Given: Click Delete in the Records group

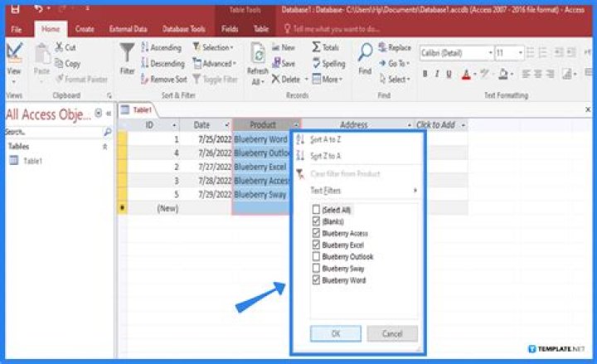Looking at the screenshot, I should 286,80.
